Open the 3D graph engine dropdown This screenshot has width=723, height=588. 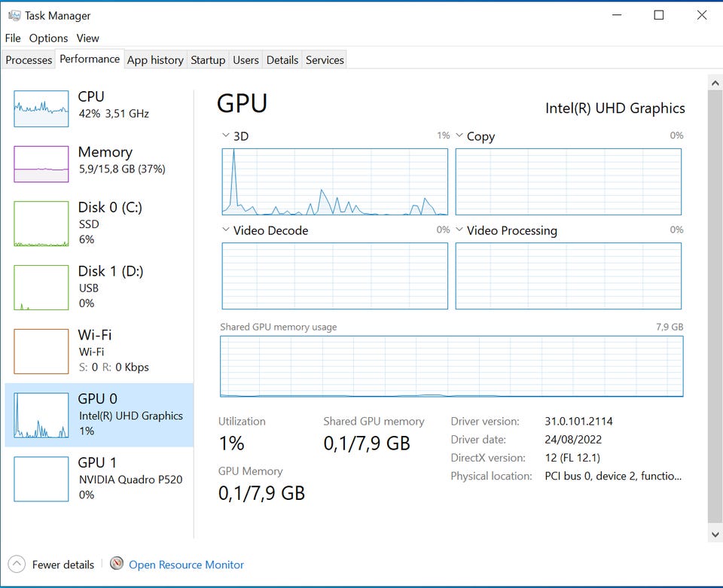226,136
